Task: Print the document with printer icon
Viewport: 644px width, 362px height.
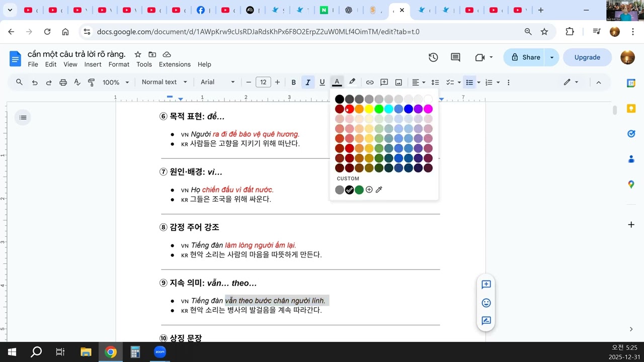Action: (x=63, y=82)
